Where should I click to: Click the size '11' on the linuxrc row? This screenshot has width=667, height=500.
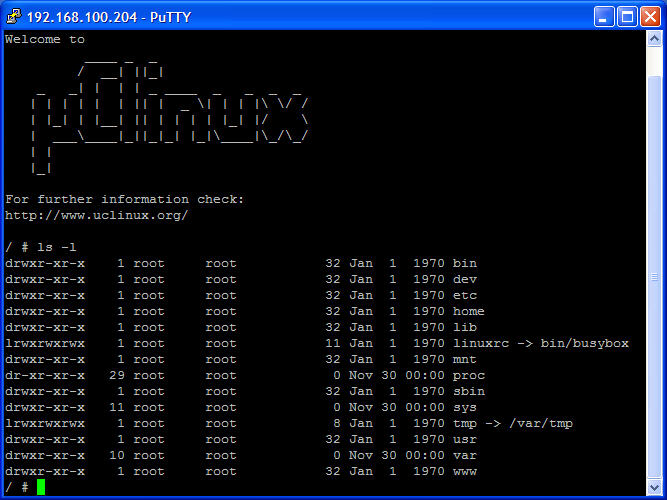(333, 343)
